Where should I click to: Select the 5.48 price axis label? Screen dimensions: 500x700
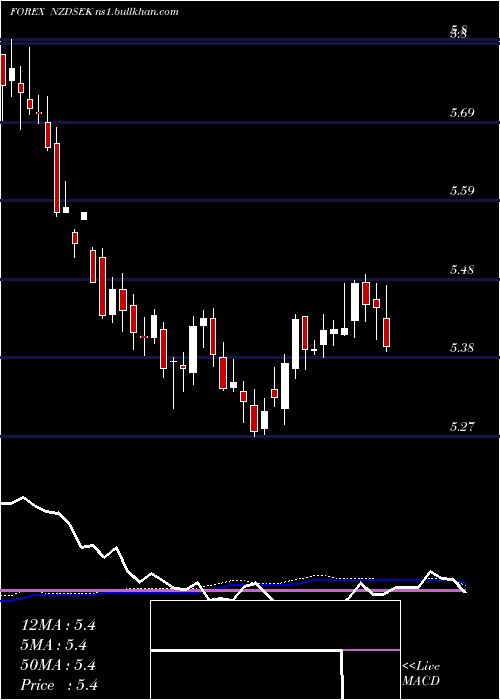tap(462, 270)
